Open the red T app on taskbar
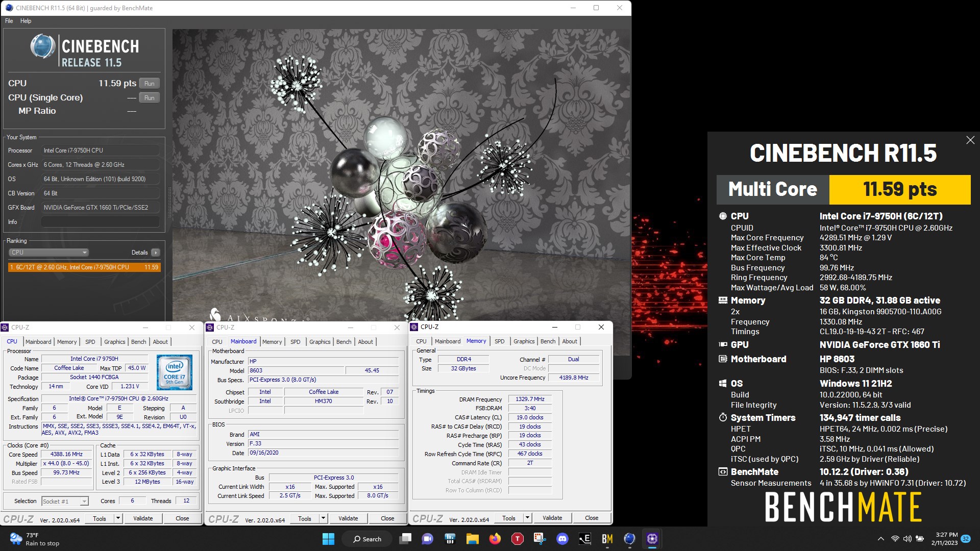This screenshot has height=551, width=980. coord(517,539)
